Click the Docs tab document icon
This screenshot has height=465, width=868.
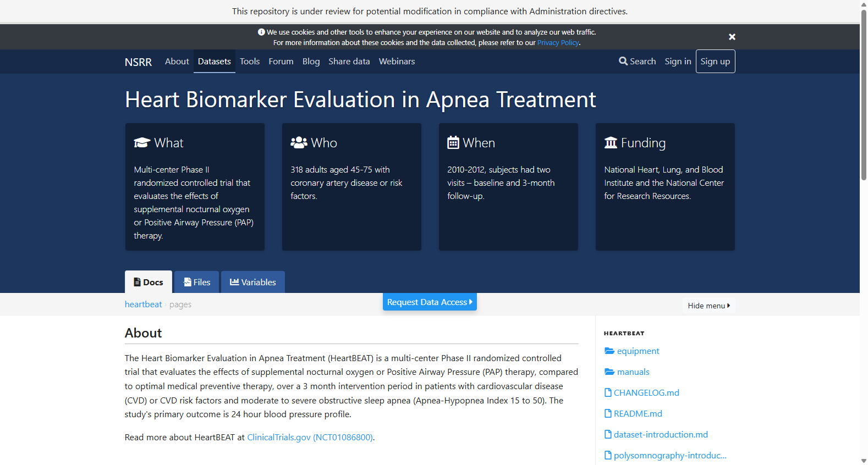(138, 282)
